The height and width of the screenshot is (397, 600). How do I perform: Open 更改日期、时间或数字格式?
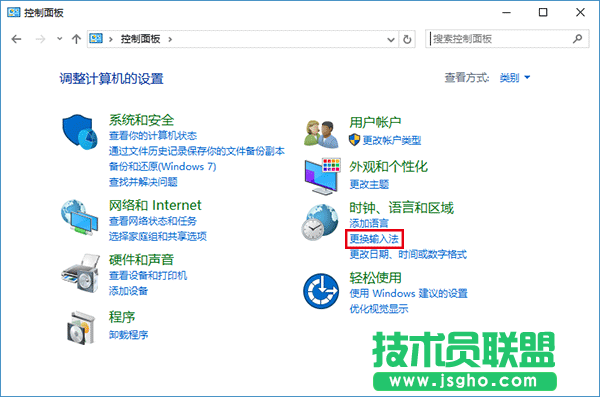pos(408,254)
